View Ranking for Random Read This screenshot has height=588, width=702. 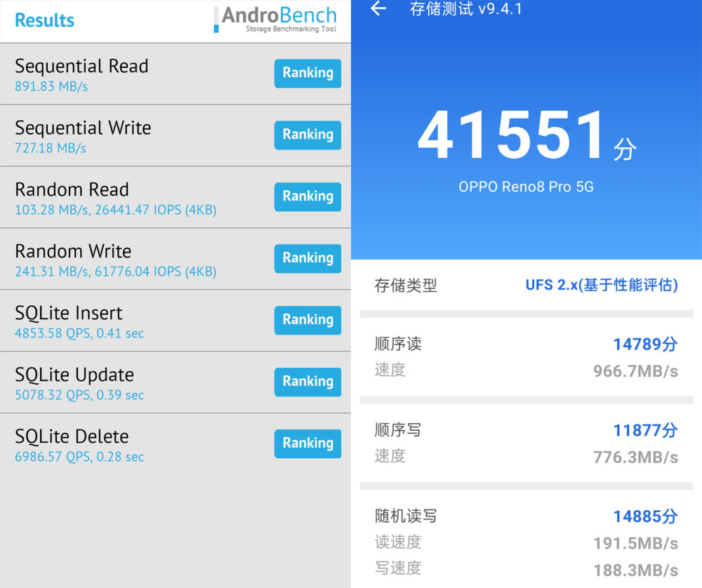point(307,196)
